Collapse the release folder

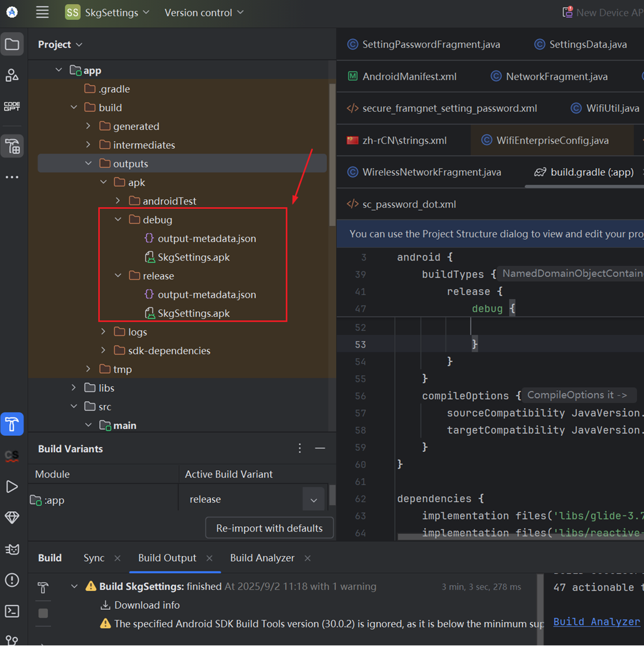(x=118, y=276)
